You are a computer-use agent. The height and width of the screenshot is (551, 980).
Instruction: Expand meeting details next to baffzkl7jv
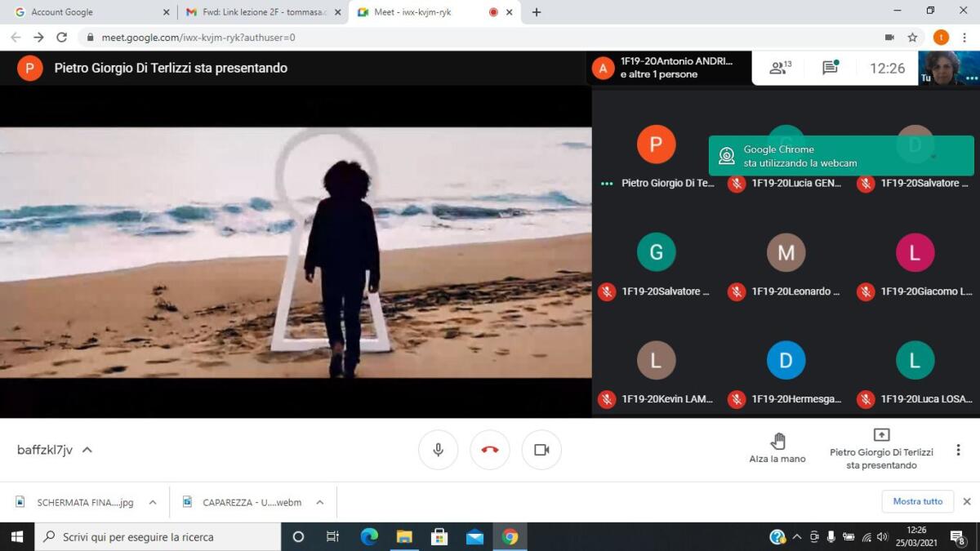point(87,450)
